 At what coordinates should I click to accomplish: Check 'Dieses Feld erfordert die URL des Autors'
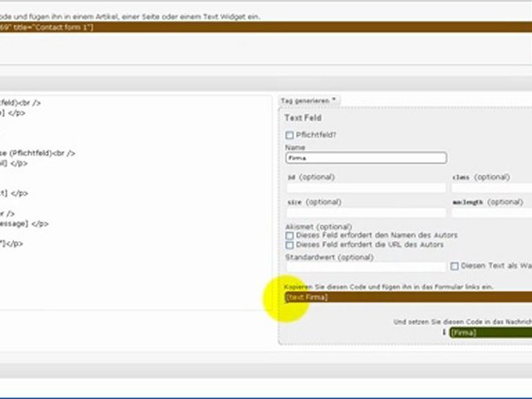click(x=289, y=245)
